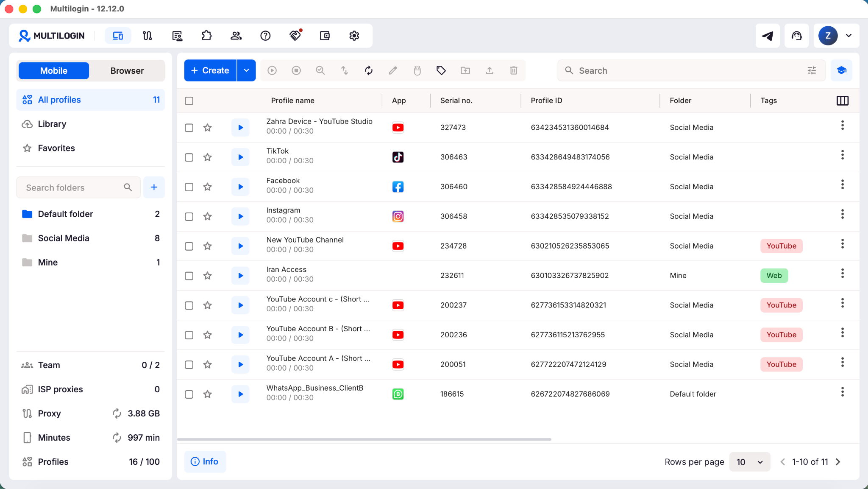Expand the Create button dropdown arrow
Viewport: 868px width, 489px height.
pyautogui.click(x=246, y=70)
